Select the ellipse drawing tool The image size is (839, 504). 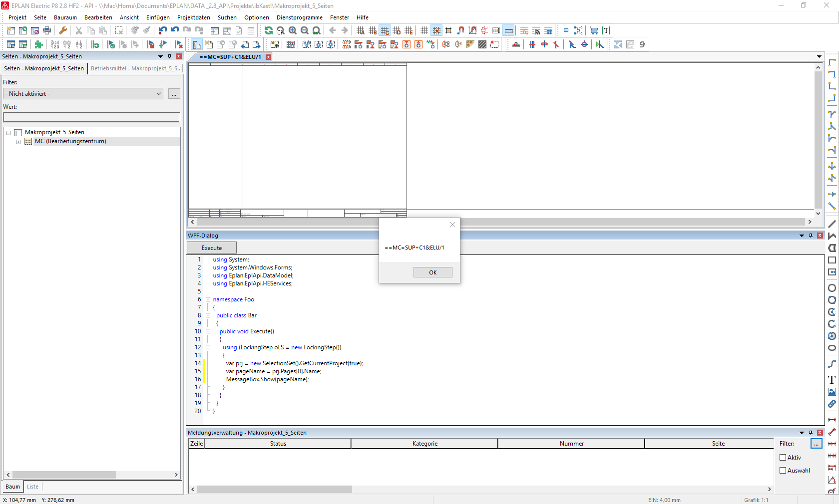click(832, 348)
